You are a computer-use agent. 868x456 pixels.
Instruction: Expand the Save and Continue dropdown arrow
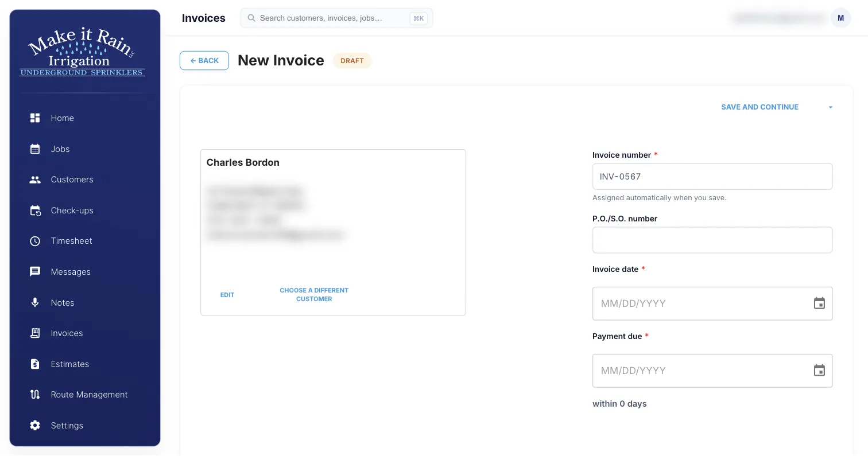(830, 107)
